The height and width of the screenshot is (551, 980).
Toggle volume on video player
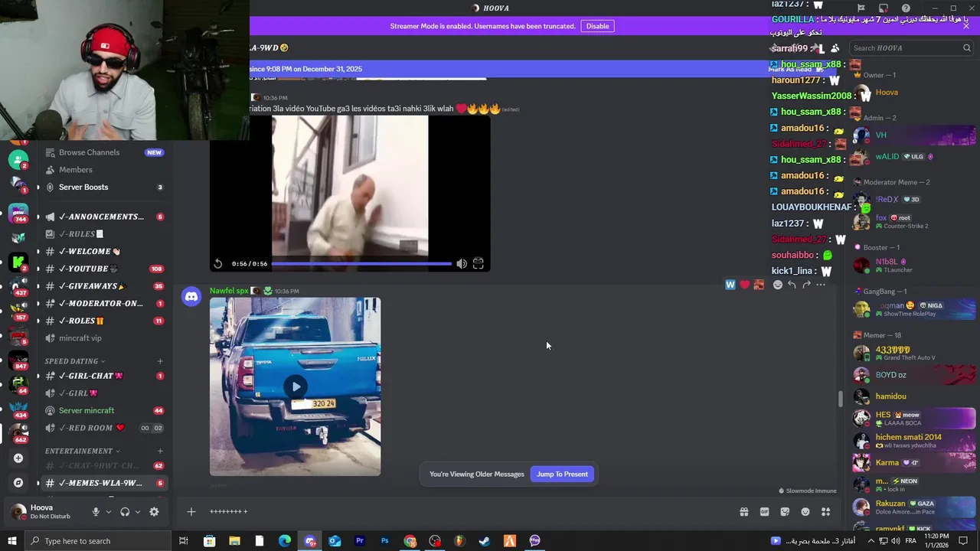pos(462,263)
